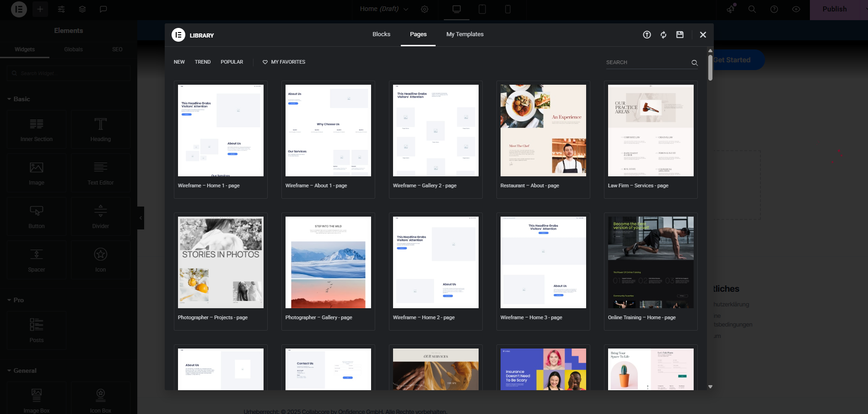Show MY FAVORITES templates
This screenshot has width=868, height=414.
[284, 62]
